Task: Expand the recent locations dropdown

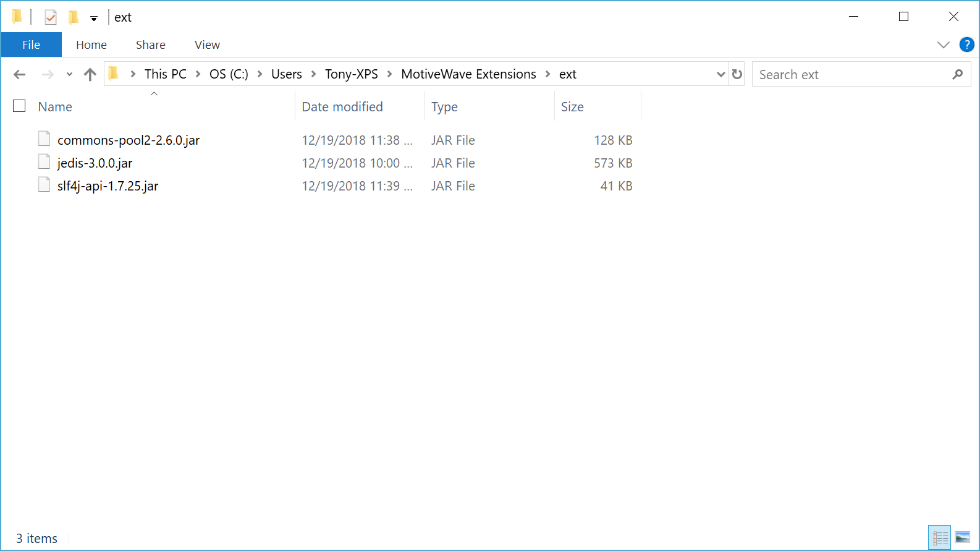Action: pyautogui.click(x=69, y=75)
